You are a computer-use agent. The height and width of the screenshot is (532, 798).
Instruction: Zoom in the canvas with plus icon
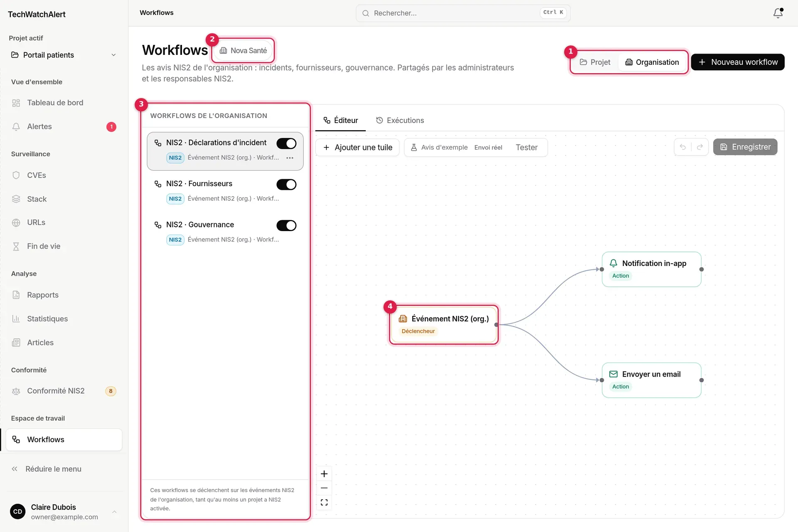click(324, 474)
